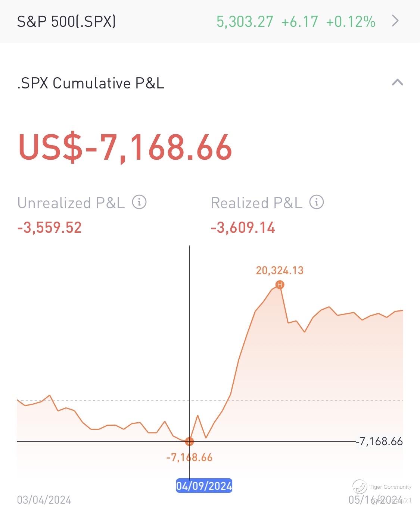
Task: Tap the +0.12% percentage change
Action: [351, 22]
